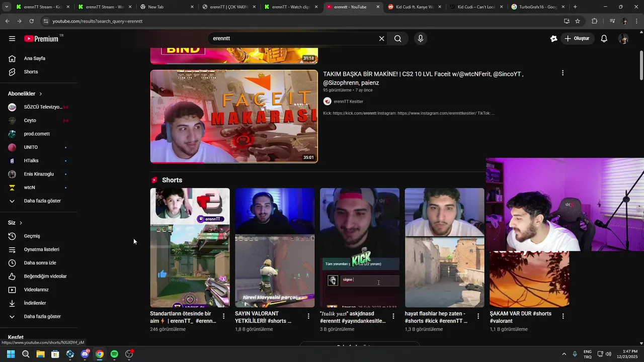Open Discord from the taskbar
The height and width of the screenshot is (362, 644).
85,354
